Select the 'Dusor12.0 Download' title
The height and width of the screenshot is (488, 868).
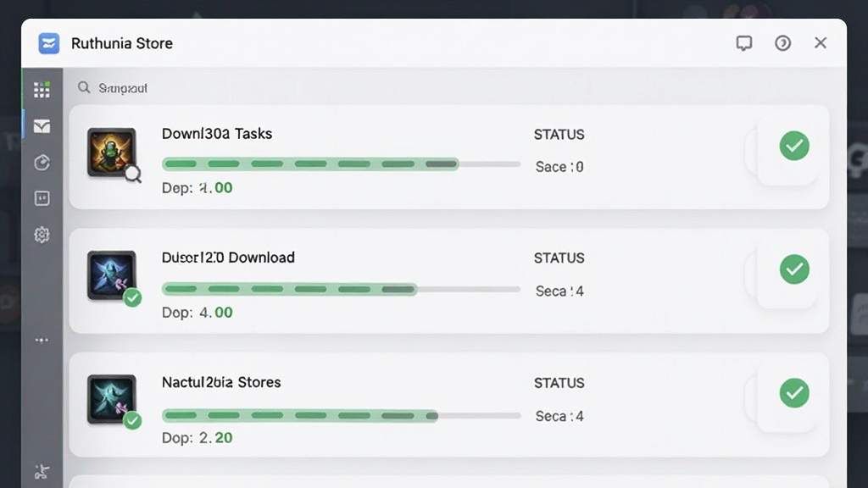(x=228, y=258)
